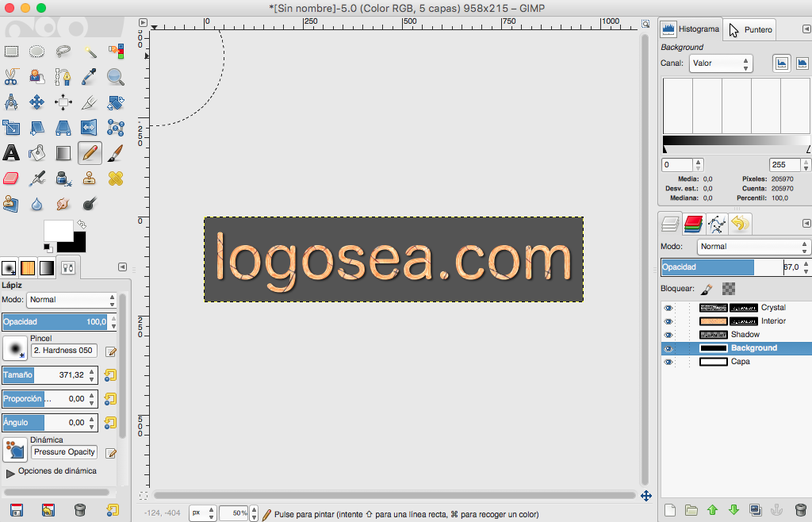Image resolution: width=812 pixels, height=522 pixels.
Task: Open the layer Modo dropdown
Action: click(753, 247)
